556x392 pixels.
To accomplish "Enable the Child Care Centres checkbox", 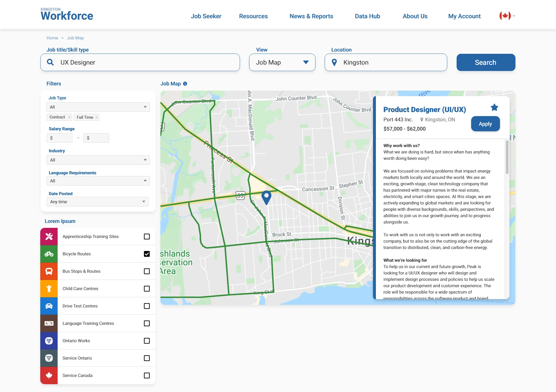I will pos(147,289).
